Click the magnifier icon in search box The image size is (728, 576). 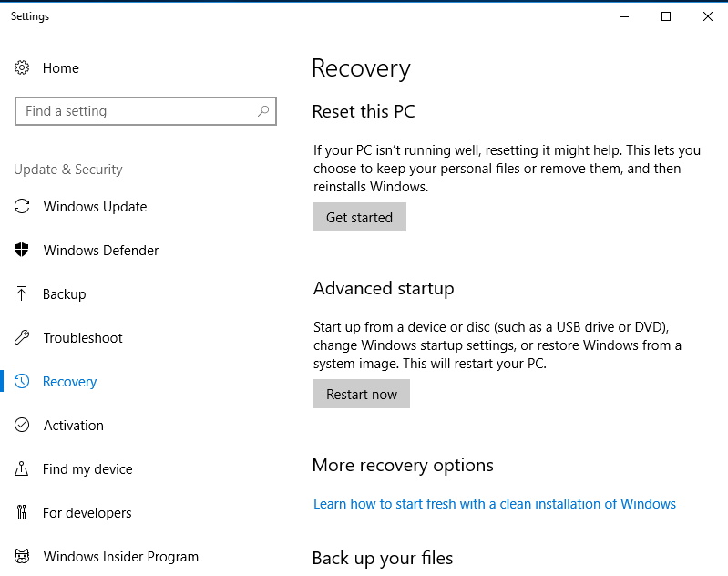pyautogui.click(x=263, y=111)
